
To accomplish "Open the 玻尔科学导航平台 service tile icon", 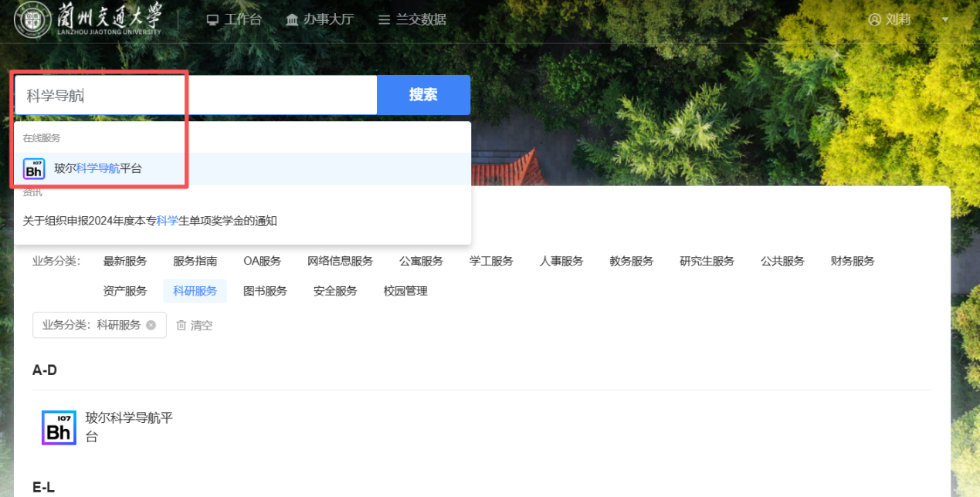I will pyautogui.click(x=59, y=428).
